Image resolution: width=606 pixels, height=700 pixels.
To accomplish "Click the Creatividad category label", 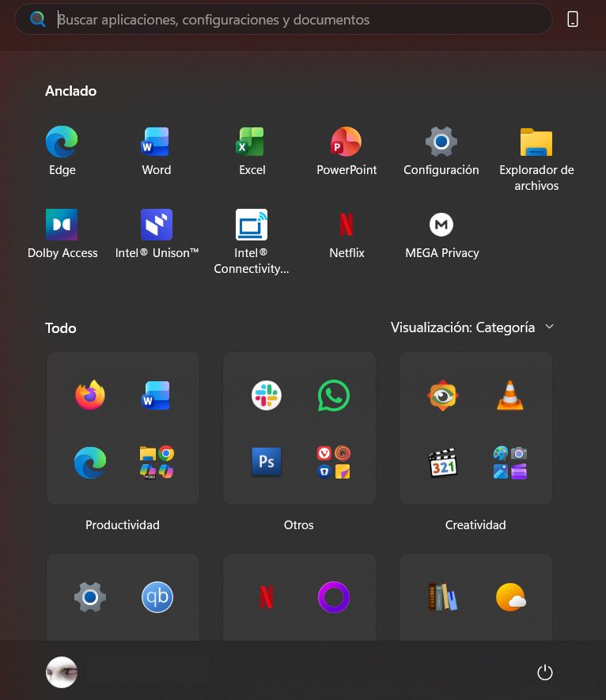I will coord(475,524).
